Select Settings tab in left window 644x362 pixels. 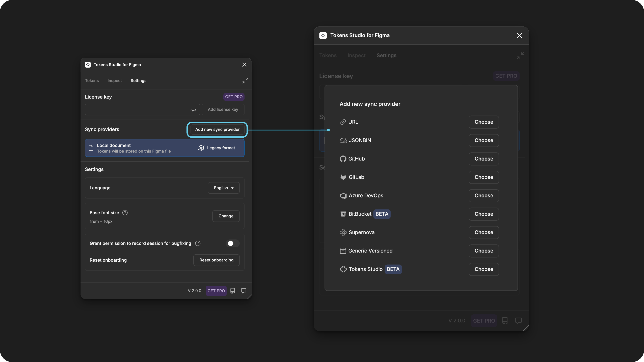coord(139,81)
